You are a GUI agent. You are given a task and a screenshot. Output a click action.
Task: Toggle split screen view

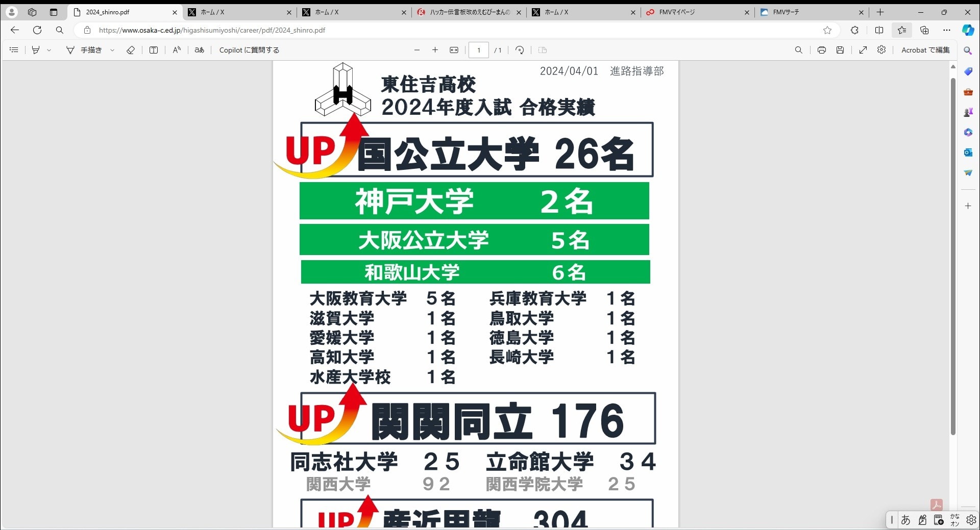(879, 30)
